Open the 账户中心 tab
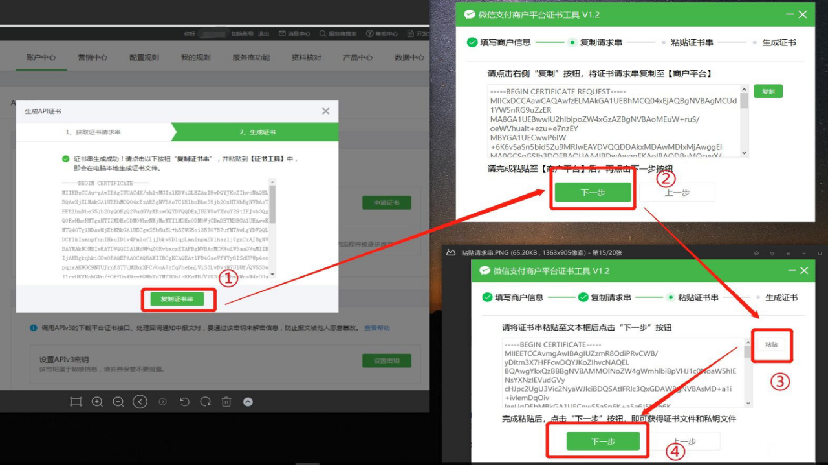 click(41, 58)
